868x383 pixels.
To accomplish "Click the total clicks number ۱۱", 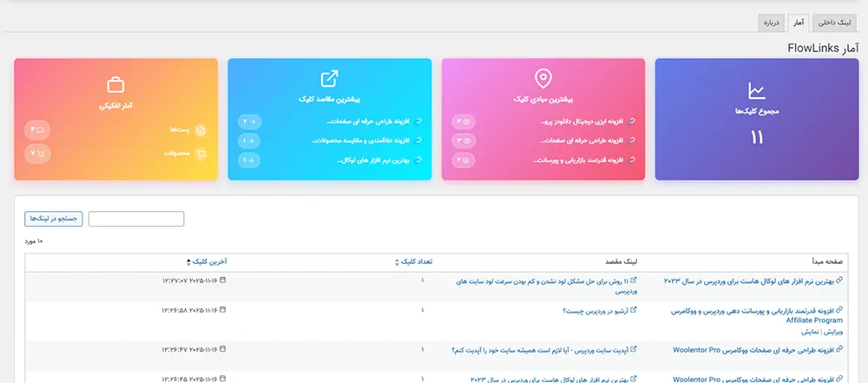I will tap(757, 137).
